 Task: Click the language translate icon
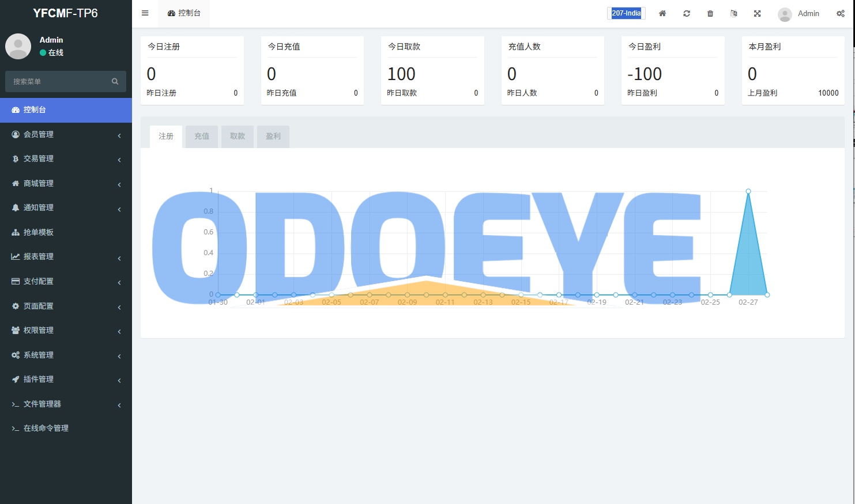734,13
